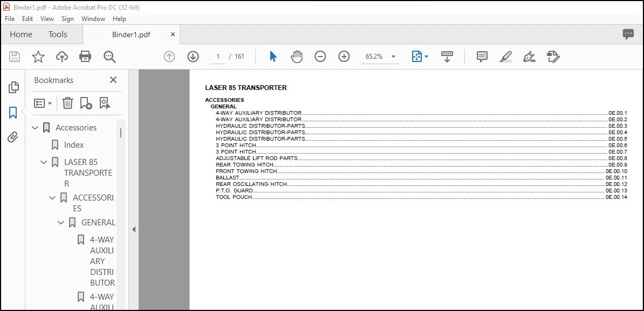Image resolution: width=644 pixels, height=311 pixels.
Task: Add new bookmark icon
Action: tap(86, 103)
